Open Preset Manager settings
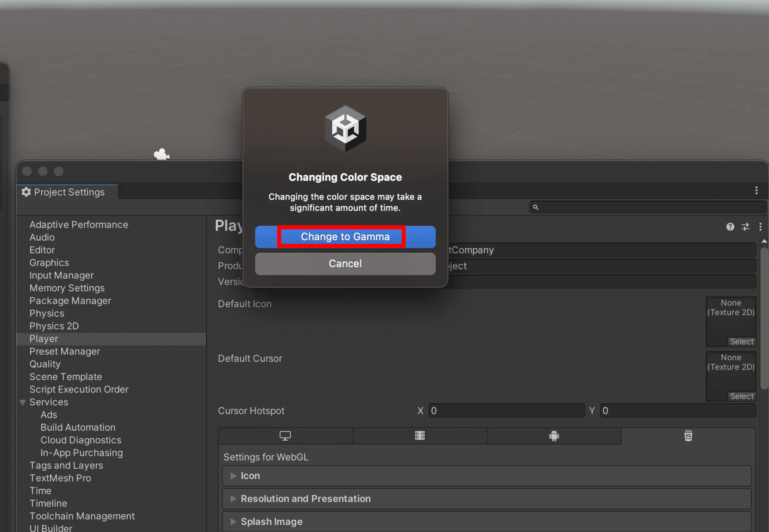Image resolution: width=769 pixels, height=532 pixels. point(65,351)
